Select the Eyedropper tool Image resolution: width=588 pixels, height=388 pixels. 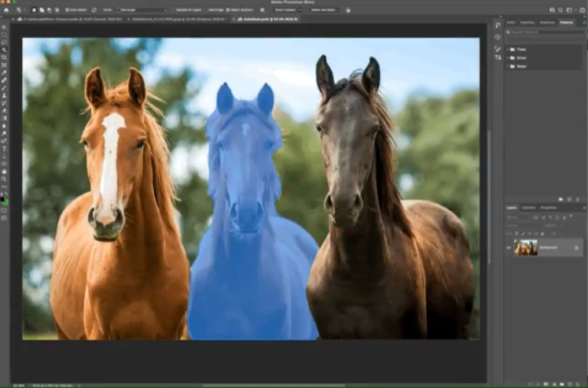4,72
